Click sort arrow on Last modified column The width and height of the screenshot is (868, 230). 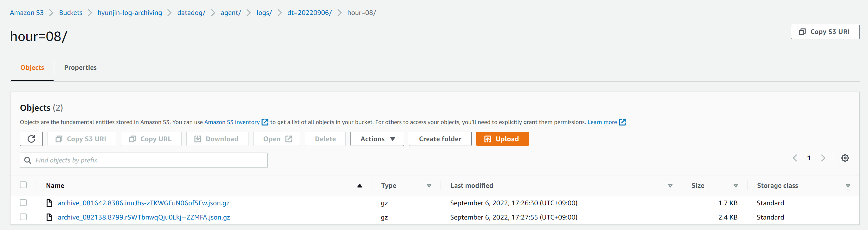670,186
